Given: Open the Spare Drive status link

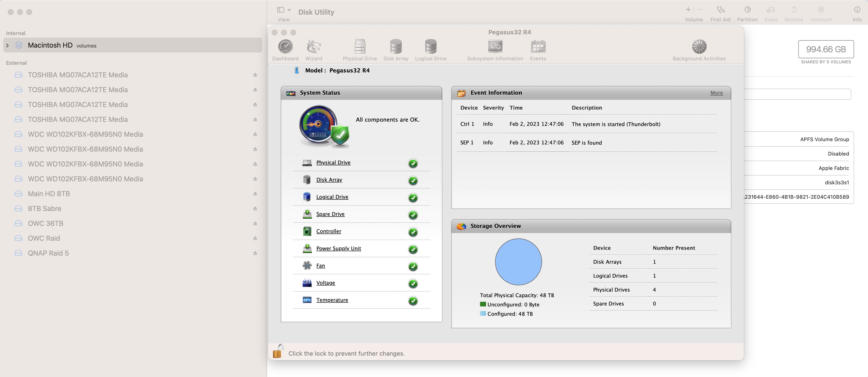Looking at the screenshot, I should (330, 214).
